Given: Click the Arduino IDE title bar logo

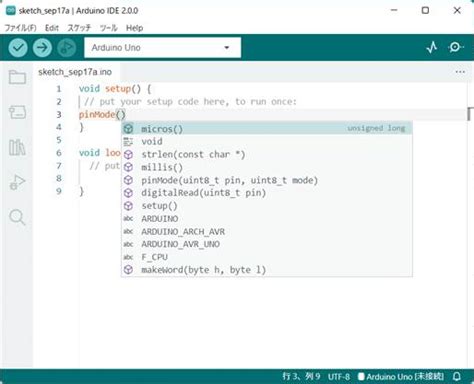Looking at the screenshot, I should 11,10.
